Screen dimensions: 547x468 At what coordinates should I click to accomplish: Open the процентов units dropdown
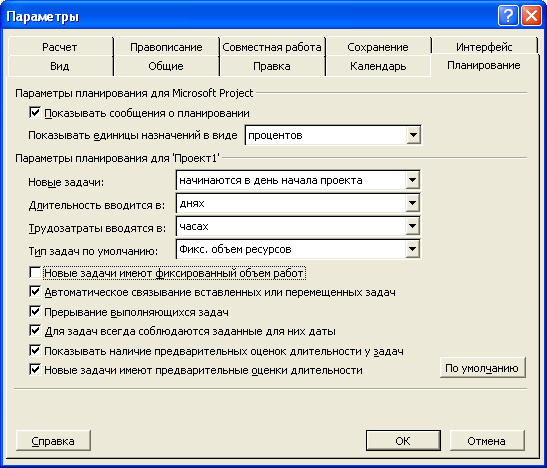[413, 135]
